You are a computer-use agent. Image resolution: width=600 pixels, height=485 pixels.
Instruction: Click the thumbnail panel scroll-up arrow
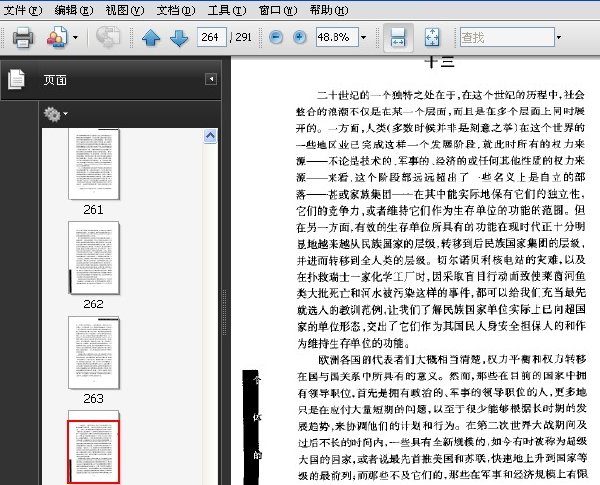click(x=210, y=136)
